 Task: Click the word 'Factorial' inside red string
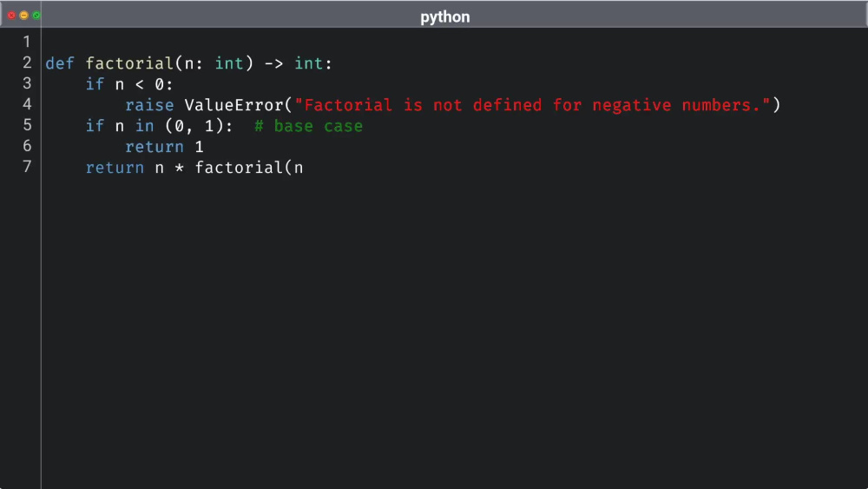pos(348,105)
